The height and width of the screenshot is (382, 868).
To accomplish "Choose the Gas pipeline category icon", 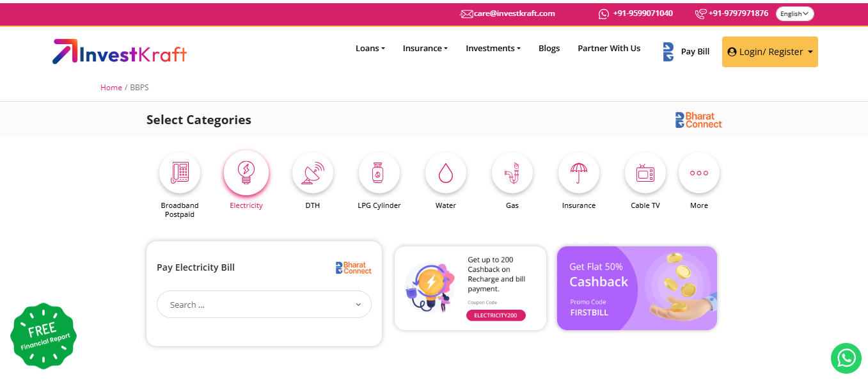I will click(512, 173).
